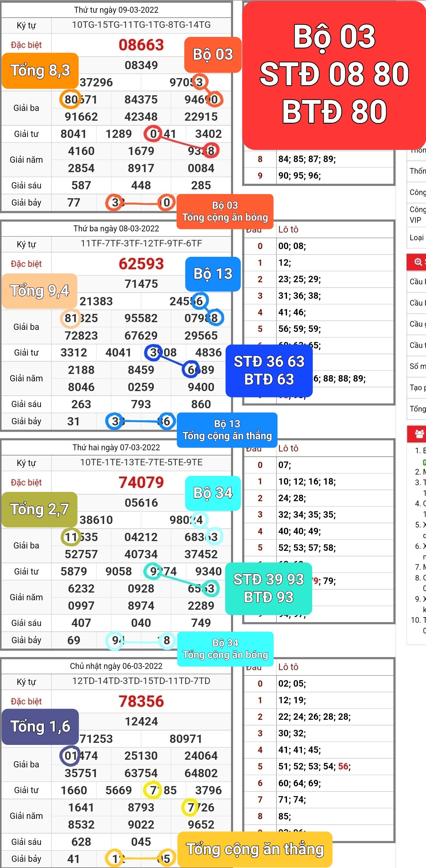Image resolution: width=426 pixels, height=868 pixels.
Task: Click Giải sáu number 407
Action: click(x=81, y=623)
